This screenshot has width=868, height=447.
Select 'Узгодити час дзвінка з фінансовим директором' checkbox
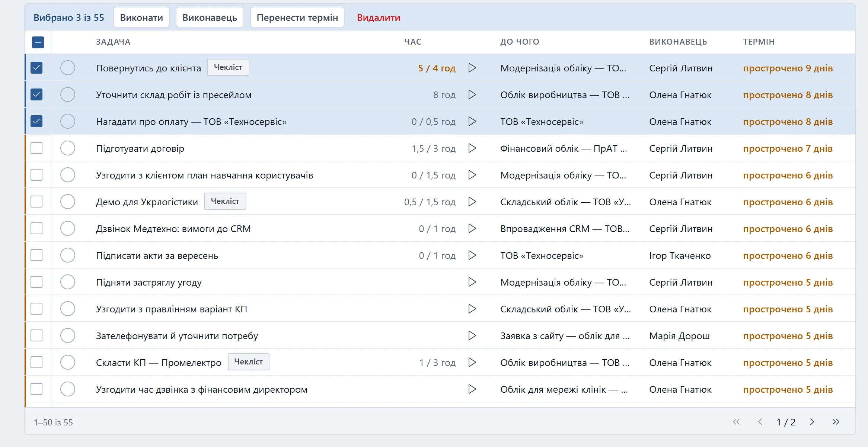[x=36, y=389]
